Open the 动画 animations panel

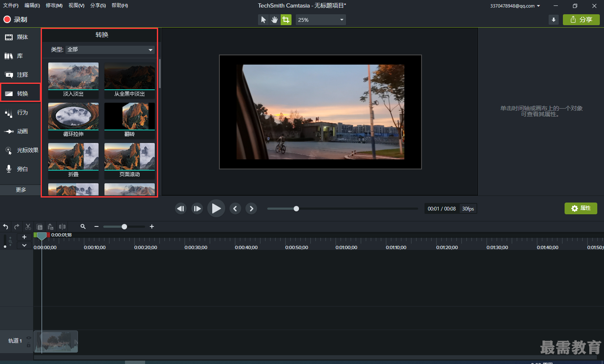point(20,131)
